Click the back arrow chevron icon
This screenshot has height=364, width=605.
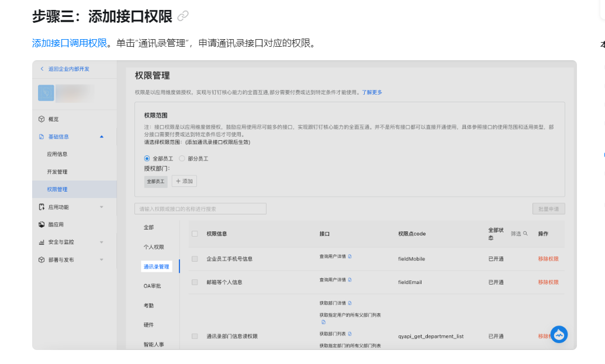[42, 69]
